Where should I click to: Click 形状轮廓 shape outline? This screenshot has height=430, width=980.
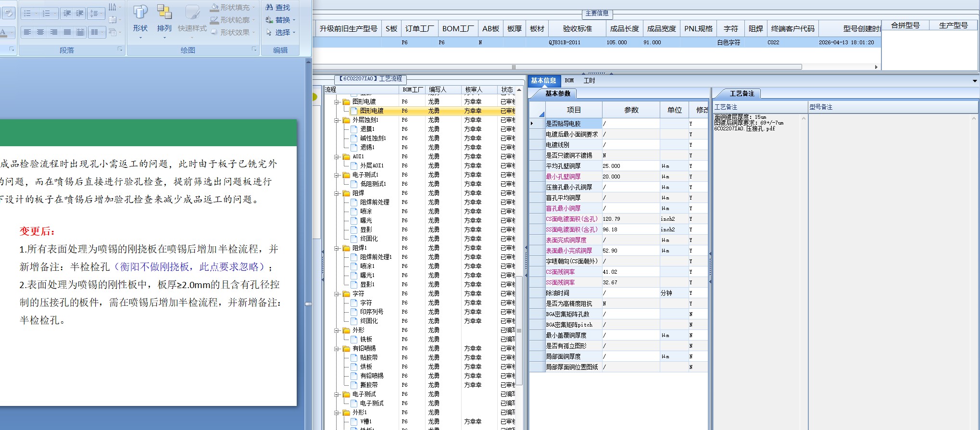tap(232, 20)
